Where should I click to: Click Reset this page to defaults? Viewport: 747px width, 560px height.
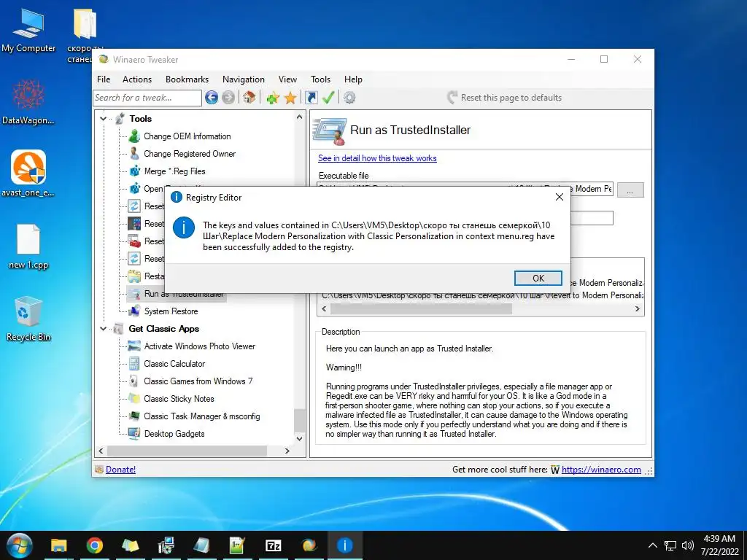pyautogui.click(x=504, y=98)
